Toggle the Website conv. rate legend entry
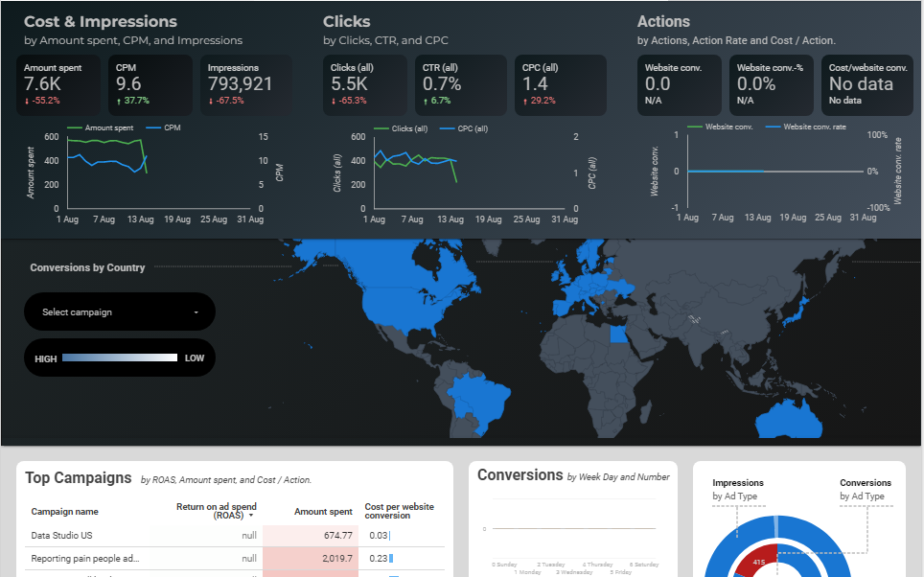 click(805, 127)
